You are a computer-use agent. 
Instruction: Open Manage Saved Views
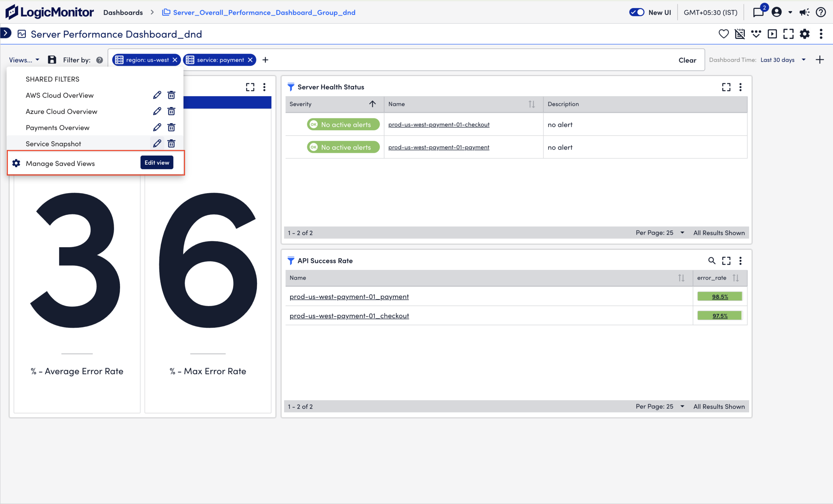(60, 164)
